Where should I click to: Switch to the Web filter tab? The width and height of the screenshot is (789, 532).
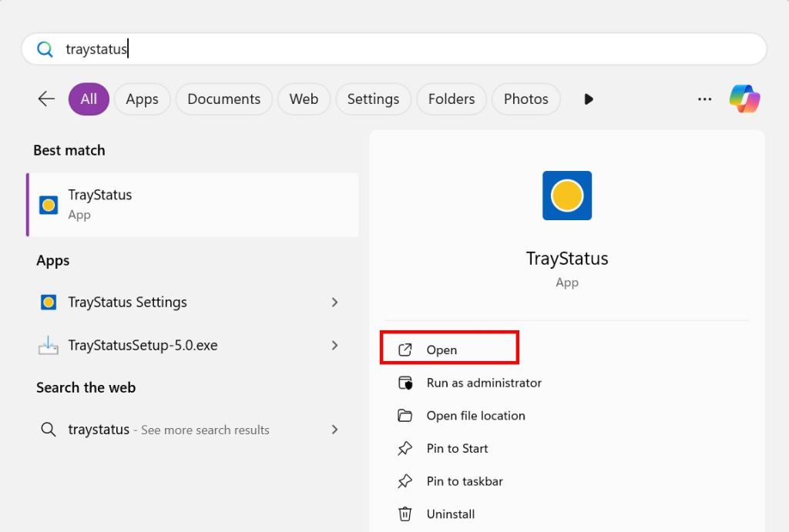point(304,99)
